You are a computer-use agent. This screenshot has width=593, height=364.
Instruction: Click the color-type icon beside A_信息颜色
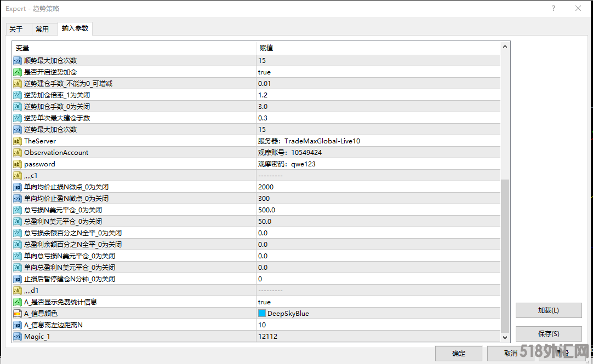click(x=17, y=314)
